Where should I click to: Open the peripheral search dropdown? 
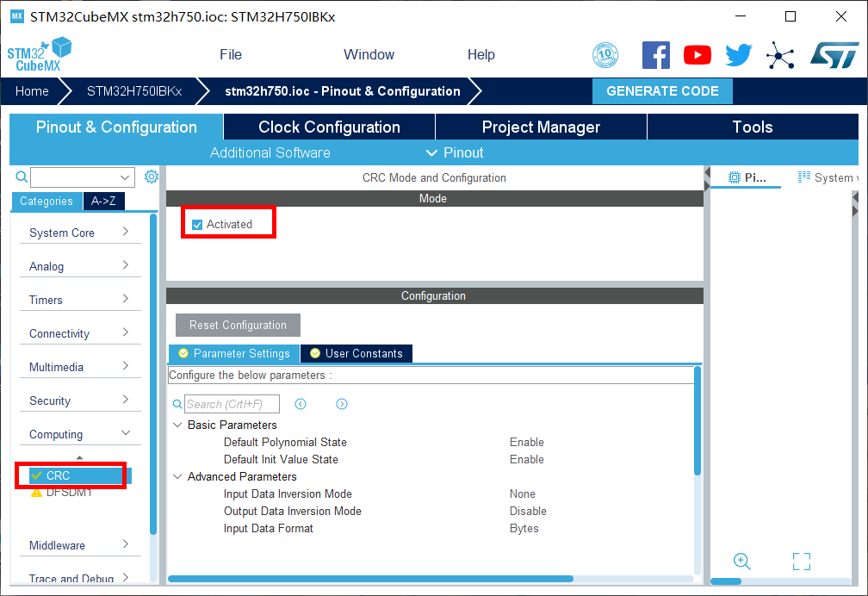126,177
